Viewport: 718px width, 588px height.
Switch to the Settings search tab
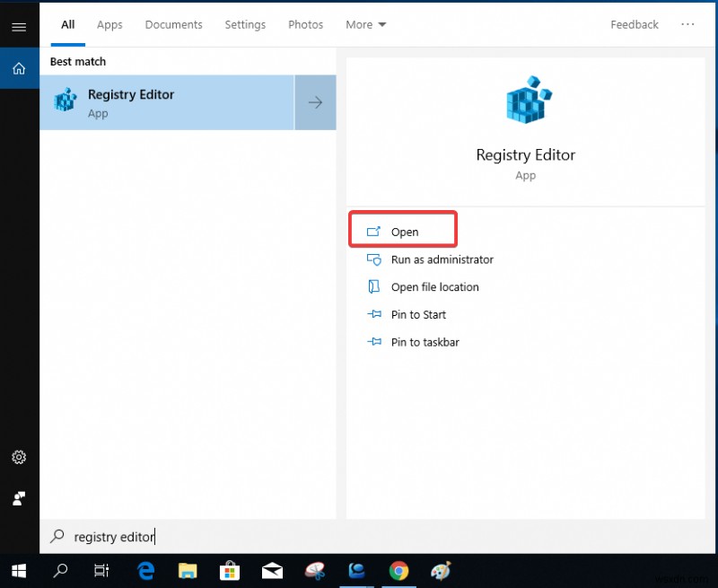(245, 24)
